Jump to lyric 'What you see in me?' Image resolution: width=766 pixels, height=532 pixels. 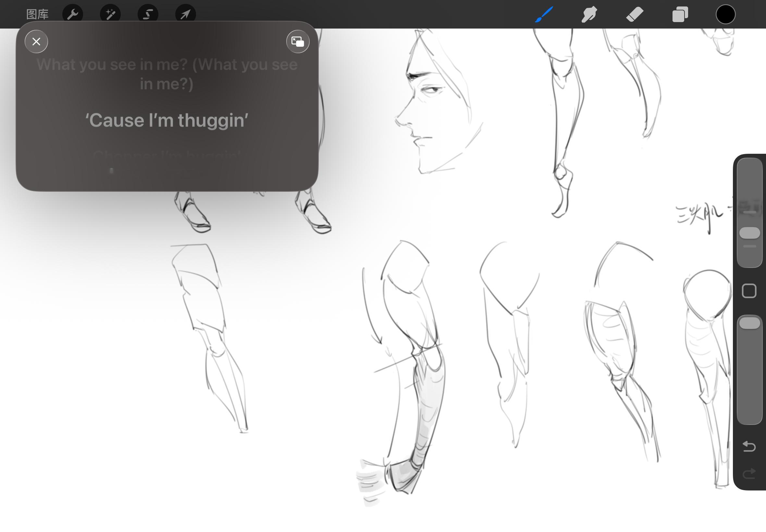[x=167, y=74]
